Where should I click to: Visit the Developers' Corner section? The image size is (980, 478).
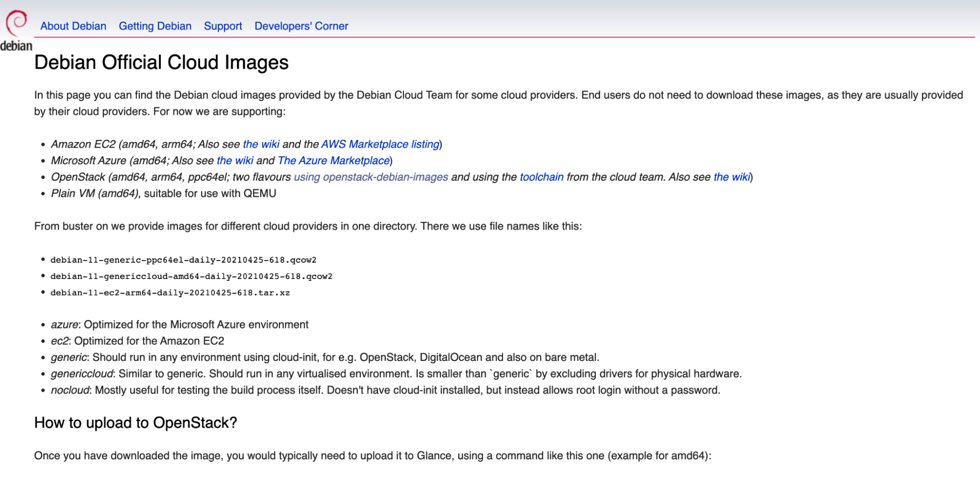(301, 26)
